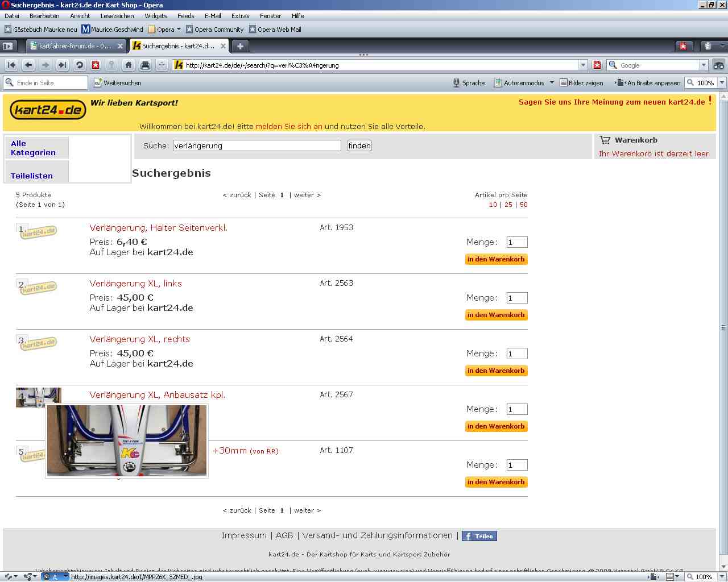Close the kartfahrer-forum.de tab
The height and width of the screenshot is (582, 728).
(x=120, y=46)
